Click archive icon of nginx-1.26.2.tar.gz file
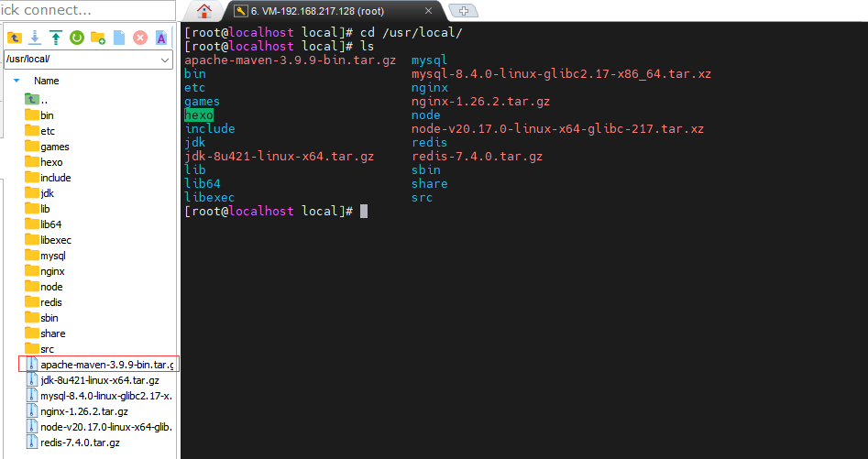868x459 pixels. [32, 410]
